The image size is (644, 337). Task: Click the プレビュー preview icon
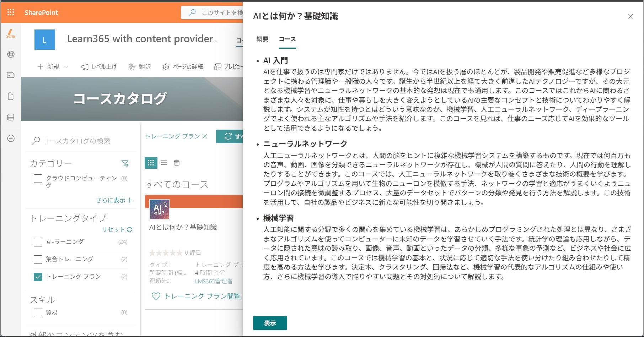click(218, 67)
